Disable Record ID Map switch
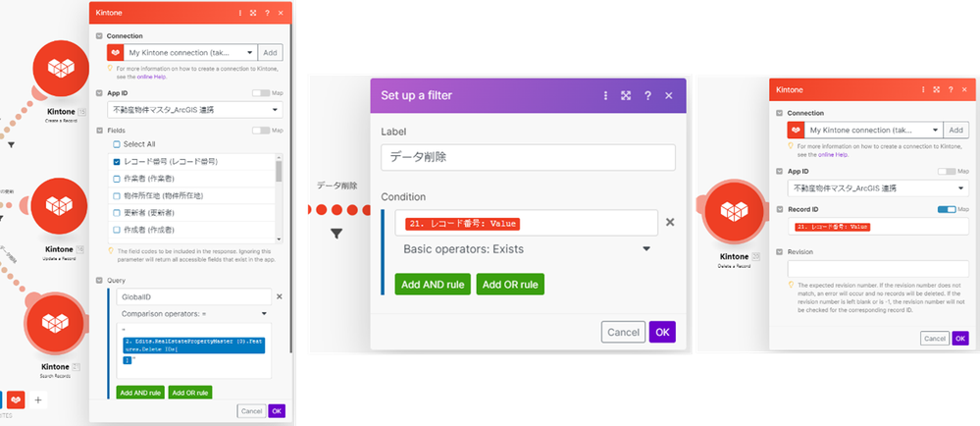980x426 pixels. [x=947, y=209]
